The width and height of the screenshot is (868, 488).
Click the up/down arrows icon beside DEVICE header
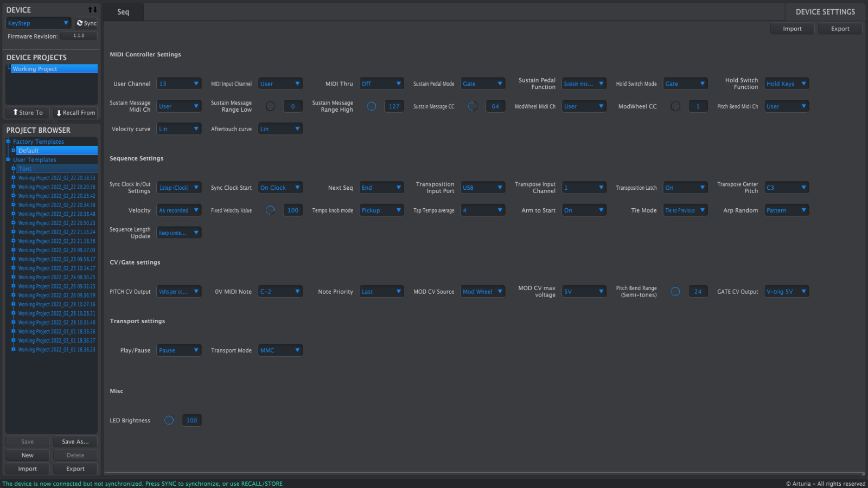point(92,10)
